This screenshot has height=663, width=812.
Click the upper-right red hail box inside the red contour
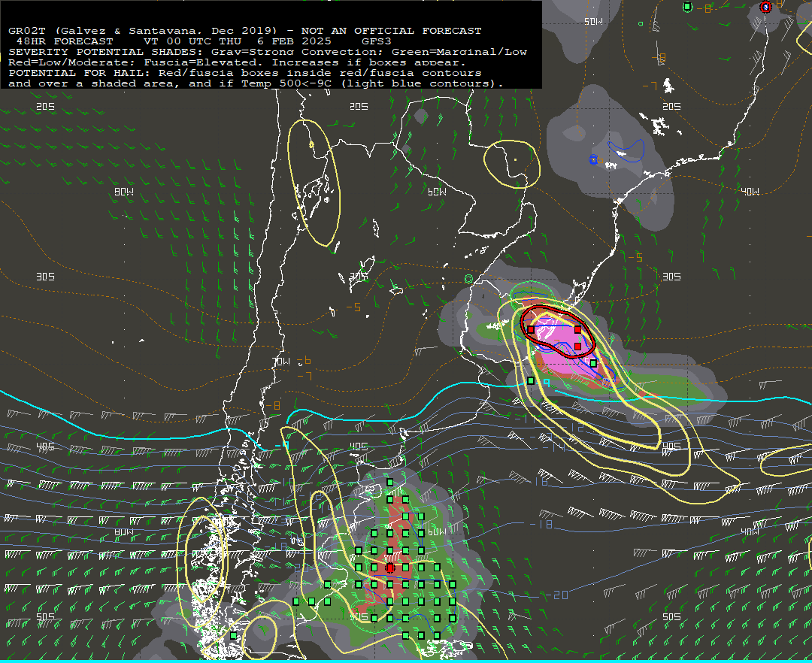[x=578, y=329]
